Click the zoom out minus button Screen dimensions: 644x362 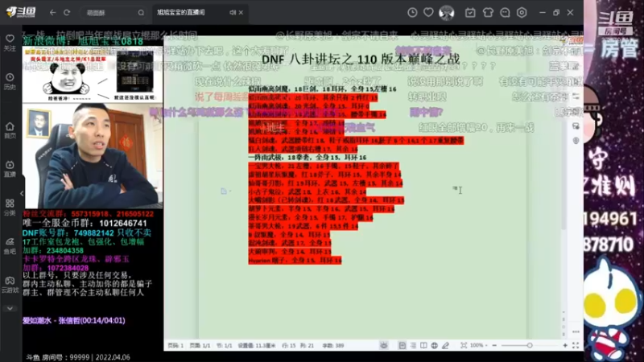pos(494,346)
